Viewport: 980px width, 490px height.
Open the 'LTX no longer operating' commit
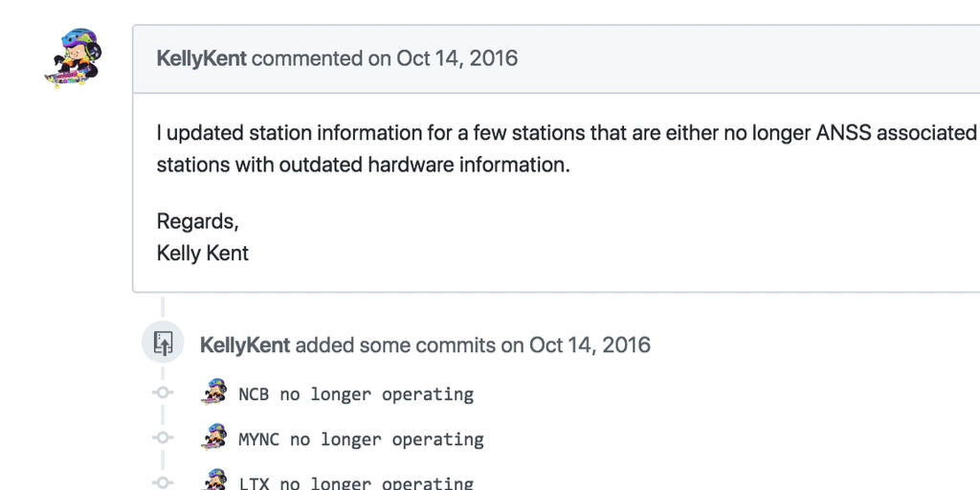click(355, 483)
